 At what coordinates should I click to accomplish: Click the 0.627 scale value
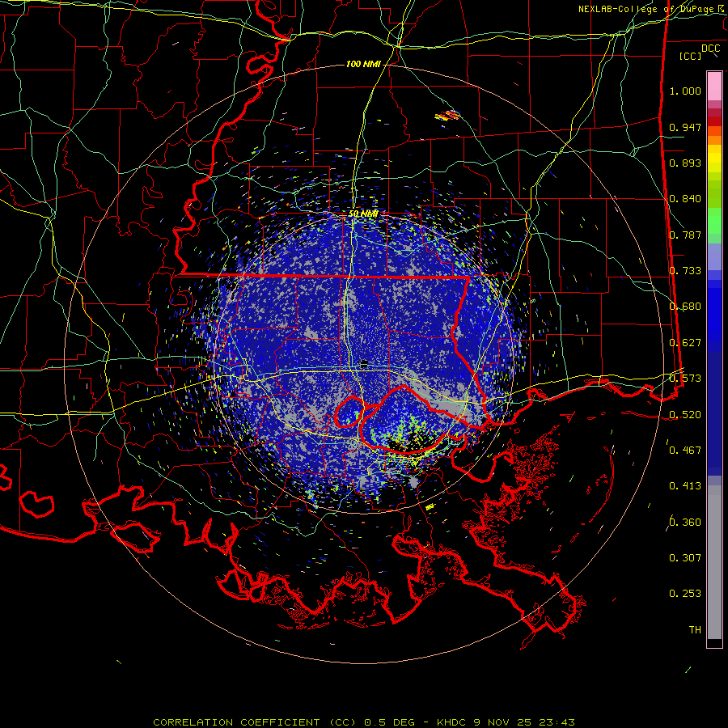click(685, 343)
